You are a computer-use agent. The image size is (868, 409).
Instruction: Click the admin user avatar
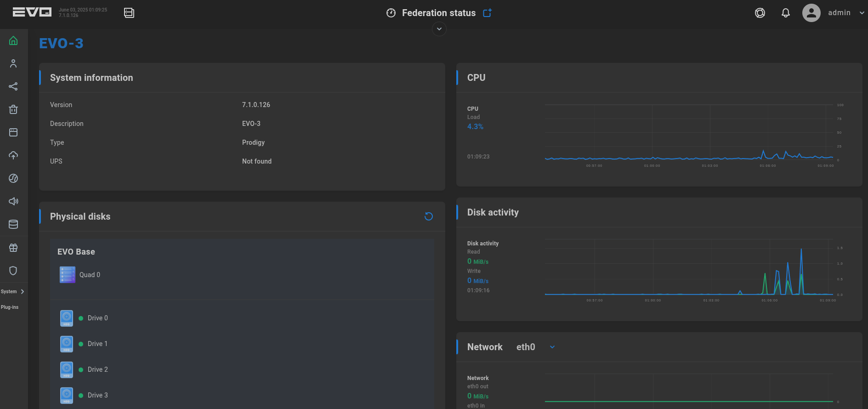click(811, 13)
